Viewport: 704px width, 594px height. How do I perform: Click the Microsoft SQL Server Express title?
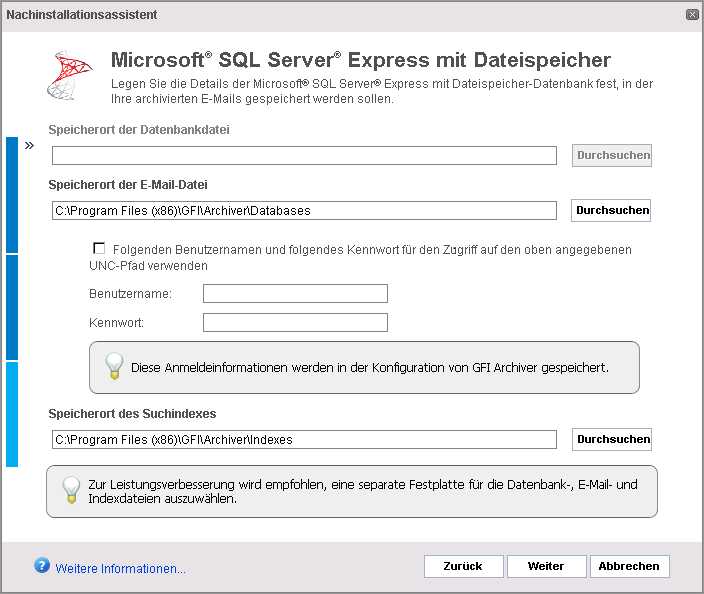pos(361,60)
